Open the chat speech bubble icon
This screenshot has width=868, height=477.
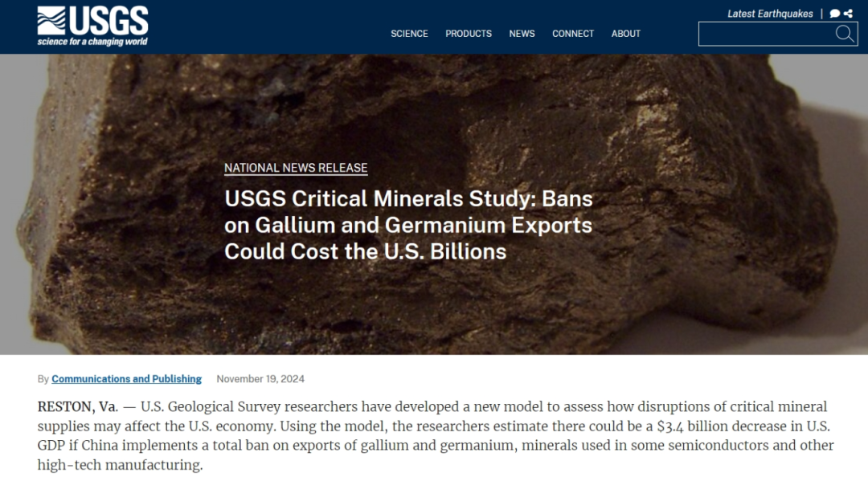(x=835, y=14)
